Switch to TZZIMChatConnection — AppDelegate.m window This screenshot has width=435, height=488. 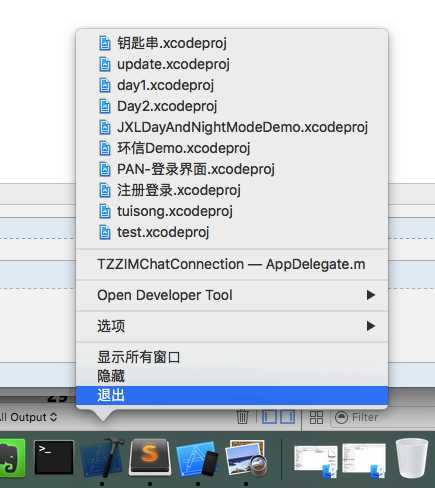(232, 264)
